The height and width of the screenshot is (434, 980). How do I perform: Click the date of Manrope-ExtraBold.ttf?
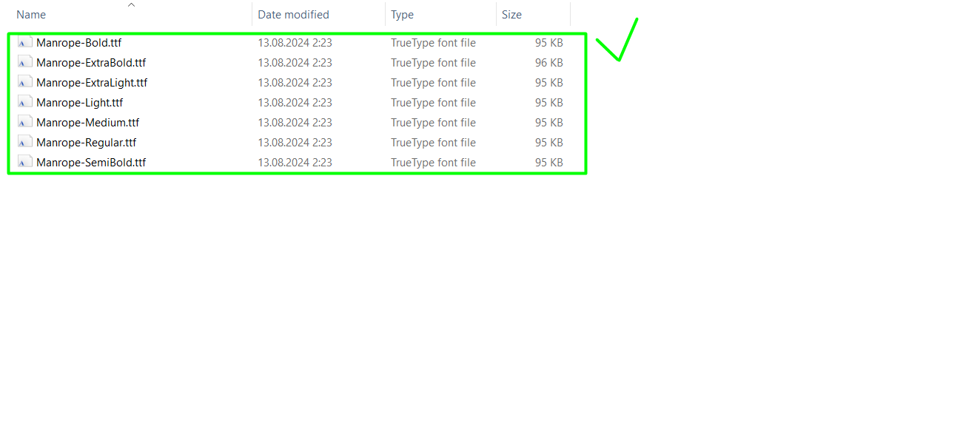click(295, 63)
